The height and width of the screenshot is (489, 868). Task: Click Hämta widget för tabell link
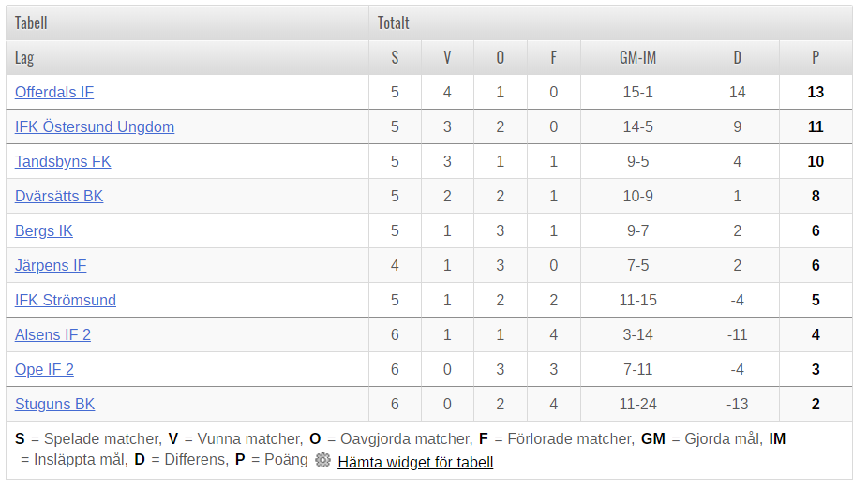[415, 462]
